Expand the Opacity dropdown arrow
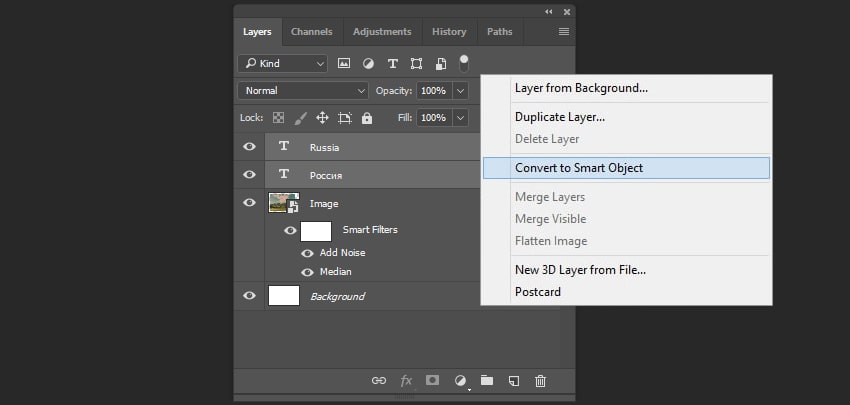 click(460, 90)
